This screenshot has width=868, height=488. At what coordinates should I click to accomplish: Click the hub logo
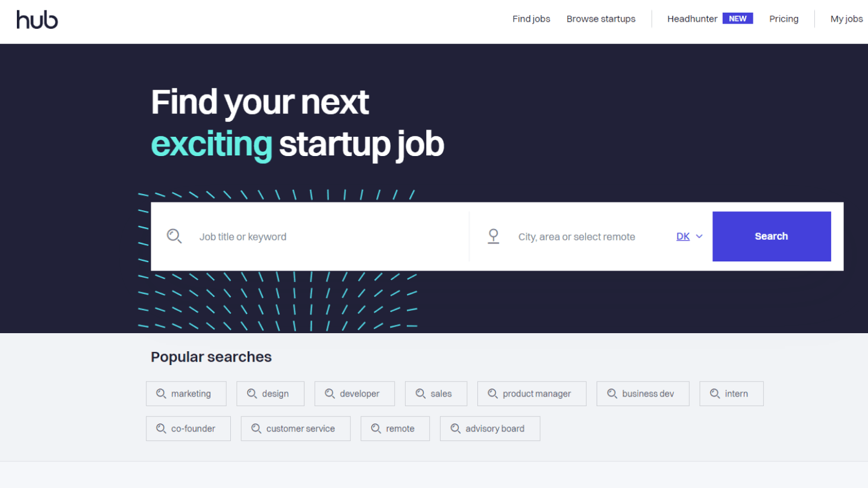pyautogui.click(x=37, y=19)
